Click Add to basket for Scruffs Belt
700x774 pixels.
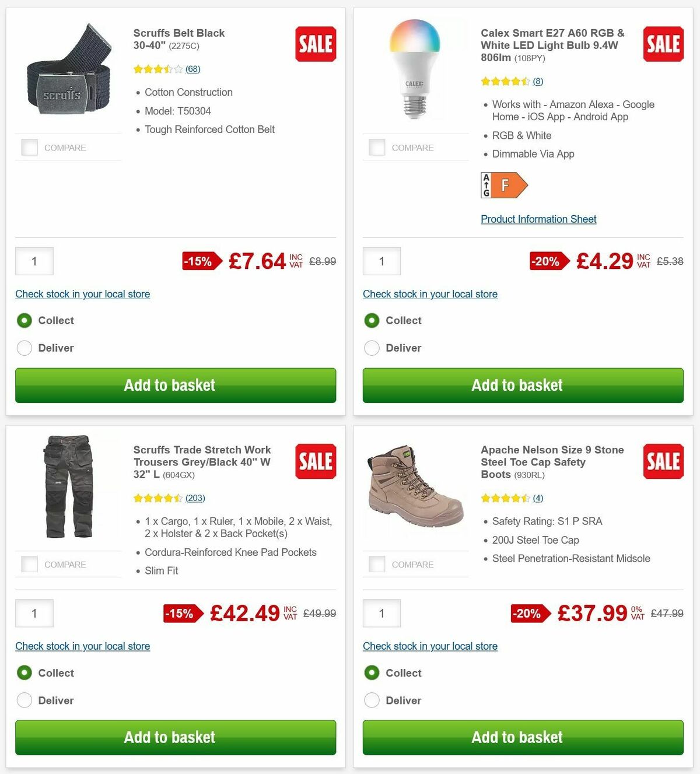tap(169, 385)
